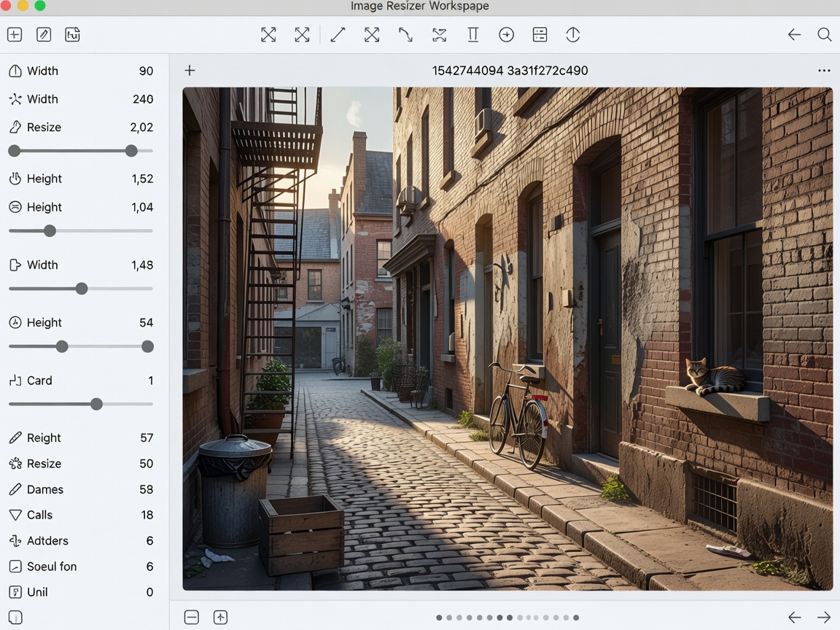840x630 pixels.
Task: Click the Width 1,48 label
Action: click(42, 265)
